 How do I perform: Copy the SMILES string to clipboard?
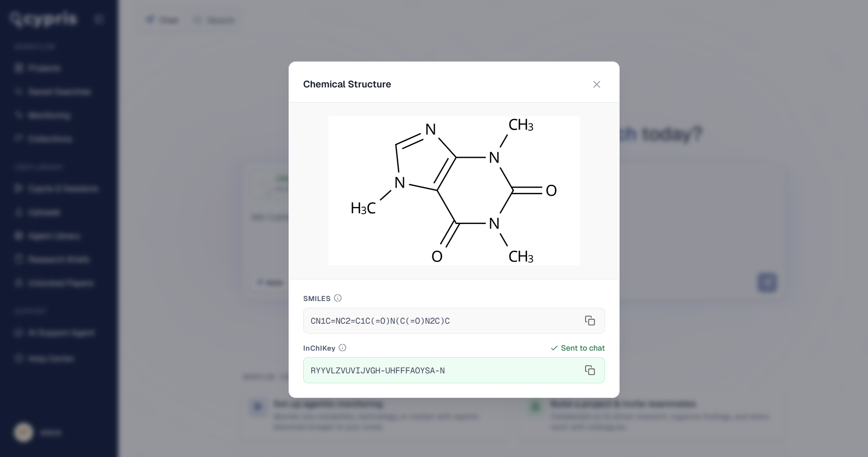pos(590,320)
